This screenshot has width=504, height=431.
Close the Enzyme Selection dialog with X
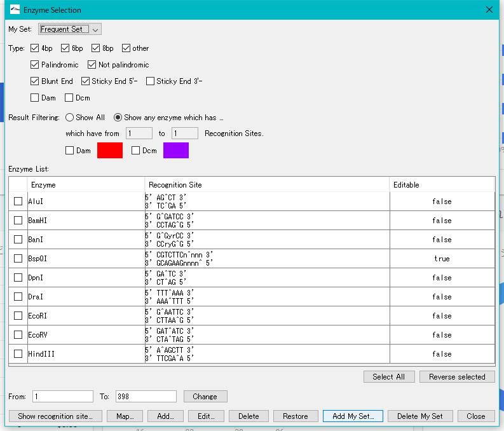(489, 10)
